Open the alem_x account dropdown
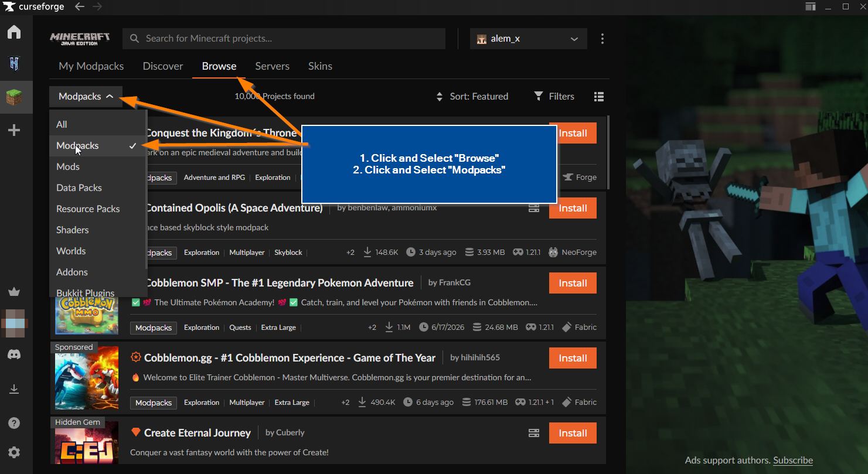Image resolution: width=868 pixels, height=474 pixels. (x=529, y=39)
